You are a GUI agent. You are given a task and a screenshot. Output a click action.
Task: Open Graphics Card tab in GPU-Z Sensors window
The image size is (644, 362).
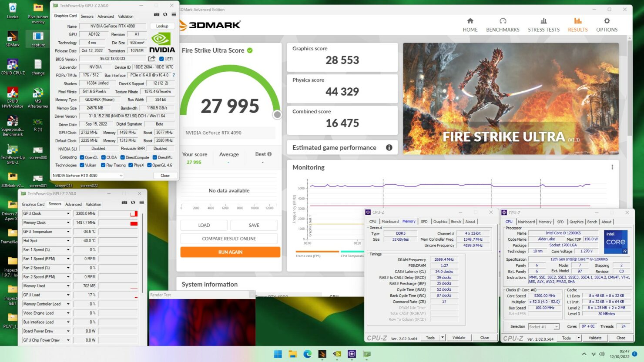click(33, 204)
